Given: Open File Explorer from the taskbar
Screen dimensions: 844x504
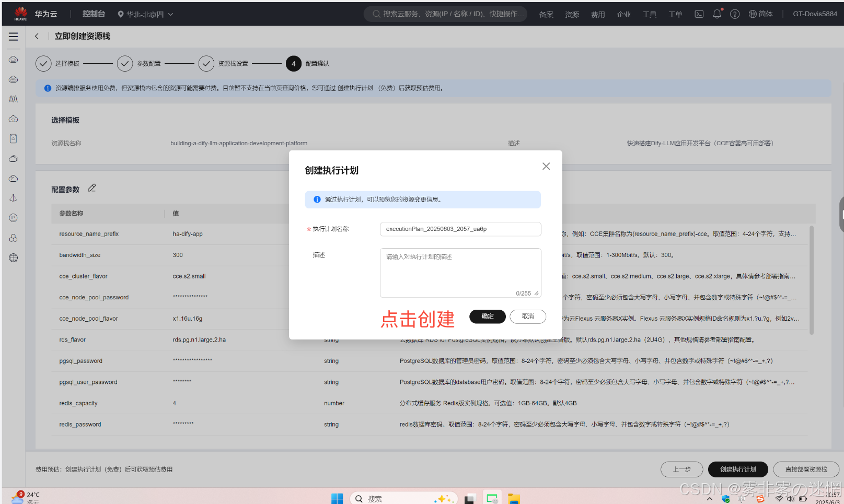Looking at the screenshot, I should [514, 499].
